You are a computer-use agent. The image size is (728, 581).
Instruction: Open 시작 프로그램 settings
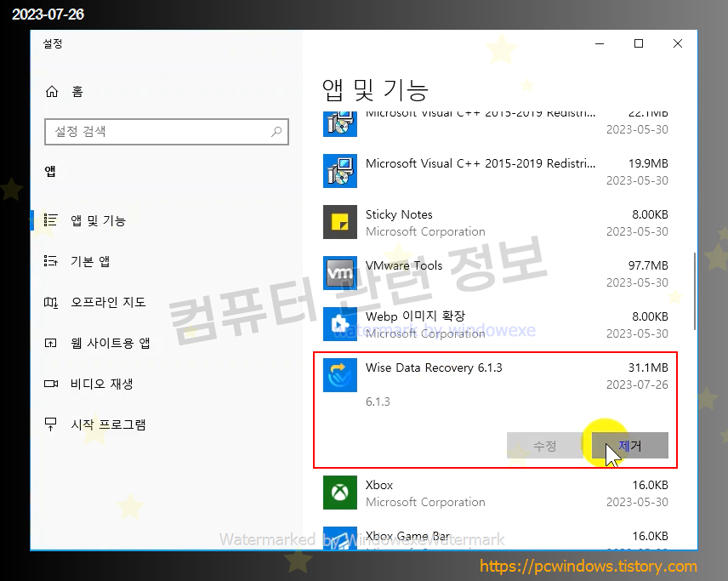[108, 424]
